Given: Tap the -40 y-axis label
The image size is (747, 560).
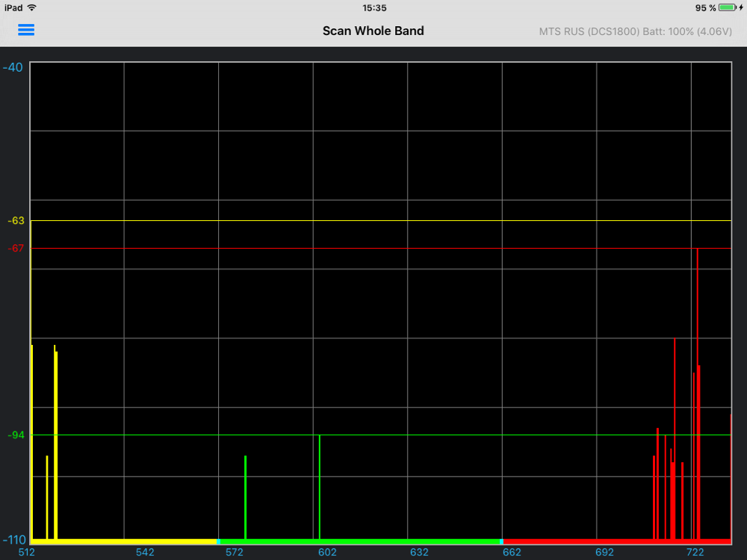Looking at the screenshot, I should (13, 68).
